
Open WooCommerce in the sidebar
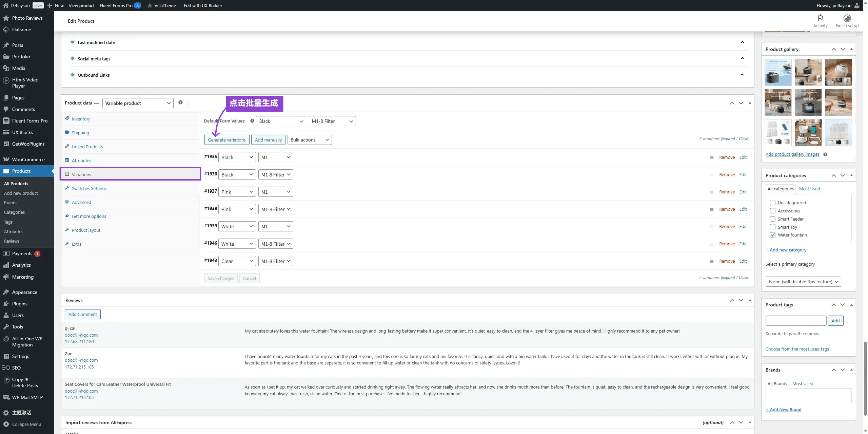(28, 159)
